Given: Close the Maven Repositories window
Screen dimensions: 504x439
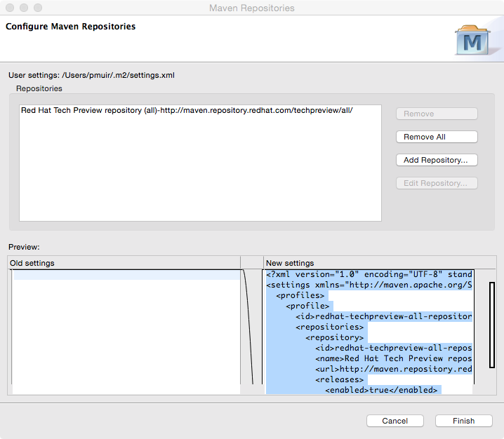Looking at the screenshot, I should pyautogui.click(x=10, y=8).
